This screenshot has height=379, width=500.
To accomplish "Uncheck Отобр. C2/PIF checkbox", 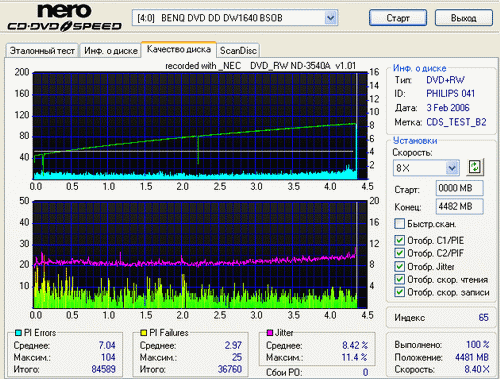I will coord(399,253).
